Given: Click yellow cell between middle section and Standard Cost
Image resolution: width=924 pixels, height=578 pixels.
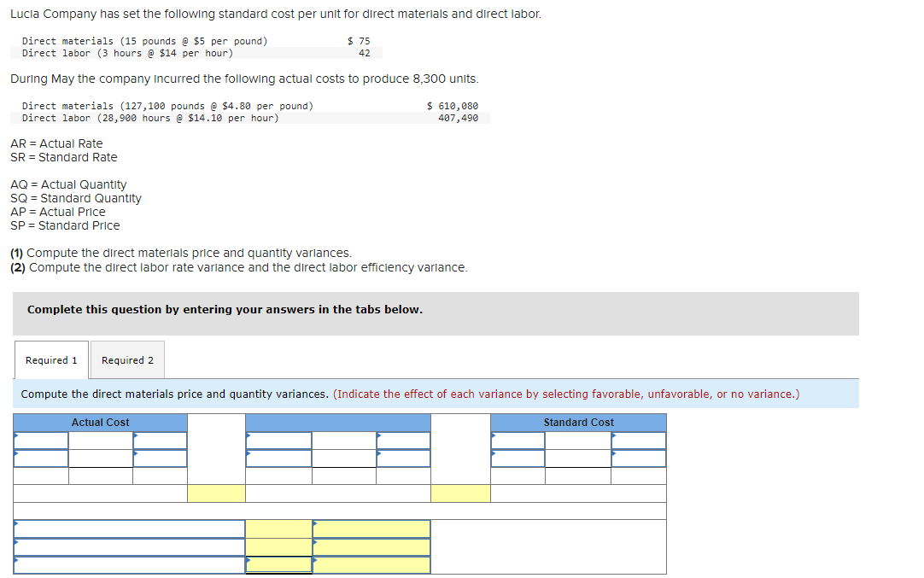Looking at the screenshot, I should [x=460, y=493].
